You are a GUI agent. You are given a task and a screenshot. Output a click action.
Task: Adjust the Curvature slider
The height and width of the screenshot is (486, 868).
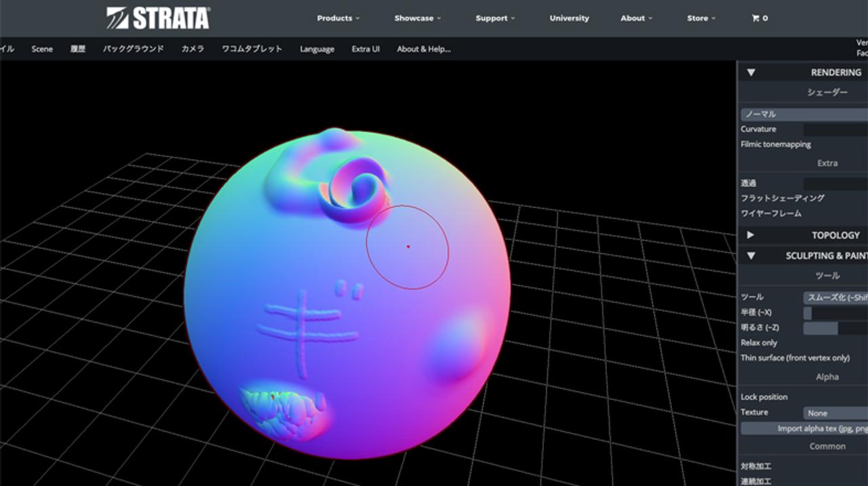tap(835, 129)
